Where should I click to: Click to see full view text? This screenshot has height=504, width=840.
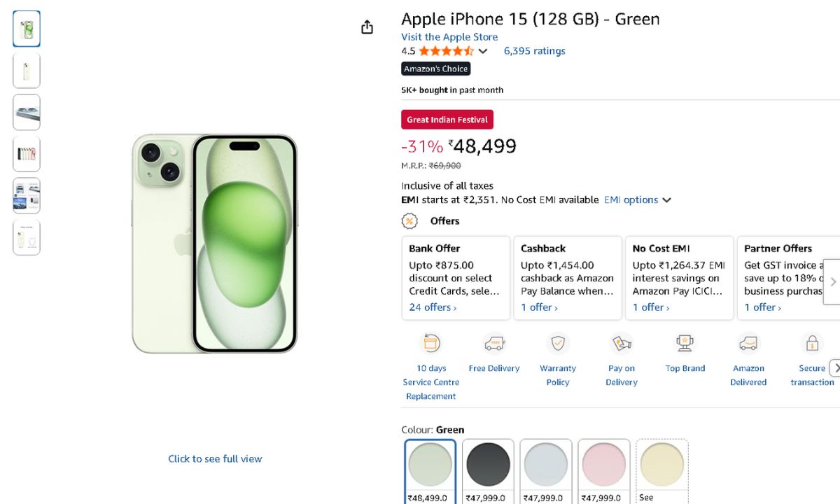pyautogui.click(x=215, y=459)
